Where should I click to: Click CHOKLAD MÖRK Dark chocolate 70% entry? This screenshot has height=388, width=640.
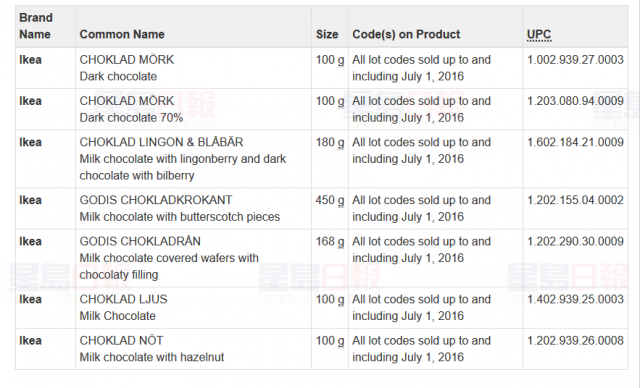click(x=131, y=109)
